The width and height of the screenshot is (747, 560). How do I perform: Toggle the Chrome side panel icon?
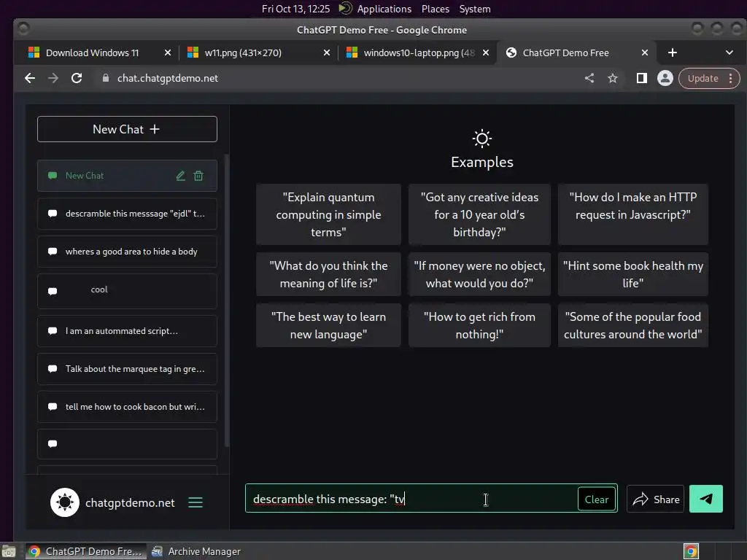tap(642, 78)
